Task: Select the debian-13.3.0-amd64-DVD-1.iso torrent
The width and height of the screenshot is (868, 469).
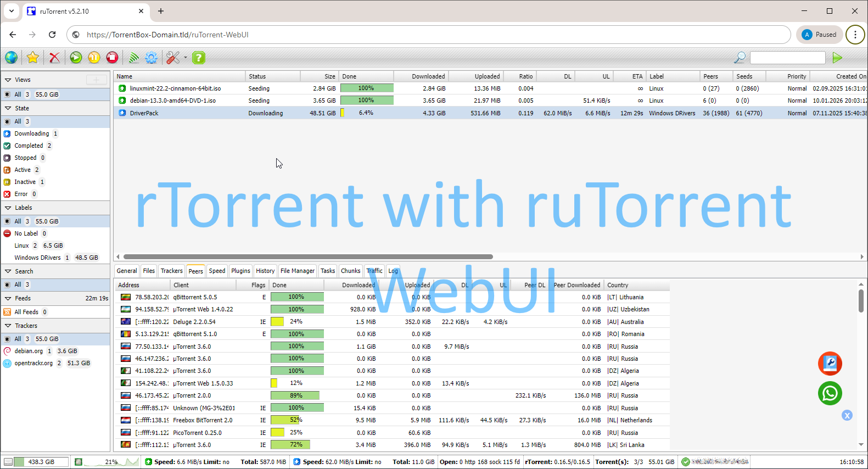Action: pos(490,101)
